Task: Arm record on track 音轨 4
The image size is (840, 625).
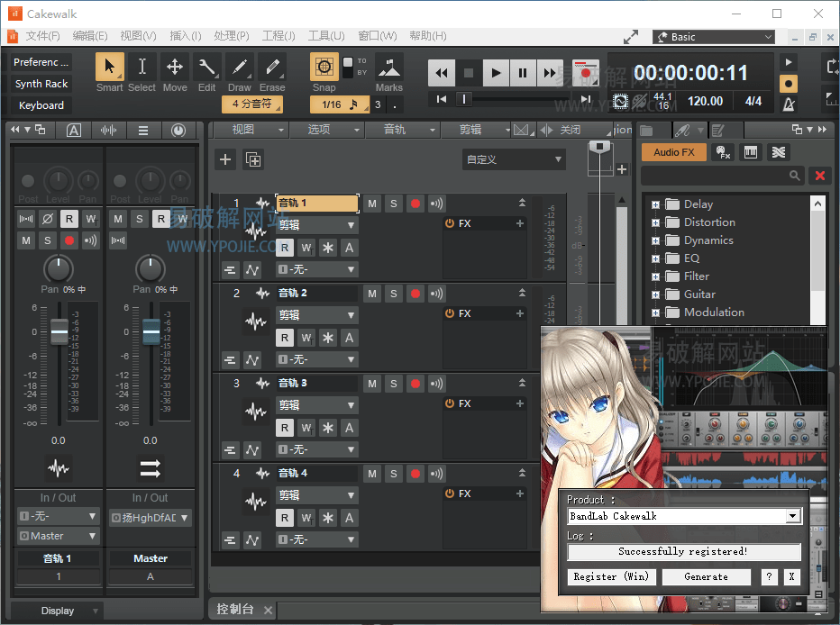Action: click(x=415, y=474)
